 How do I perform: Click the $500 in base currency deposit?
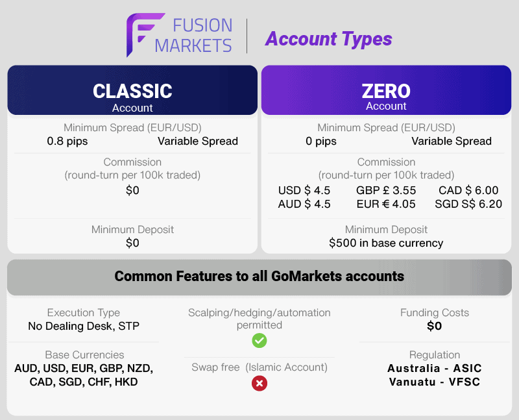pos(386,243)
